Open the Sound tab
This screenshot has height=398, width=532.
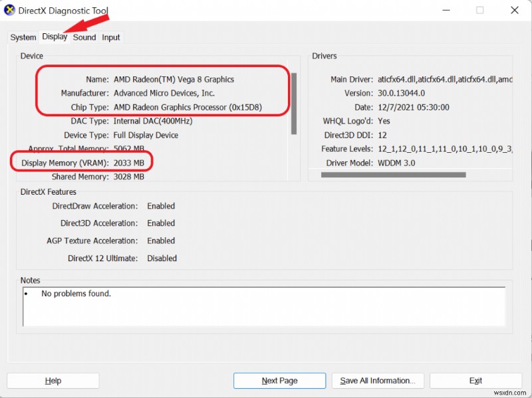tap(84, 37)
